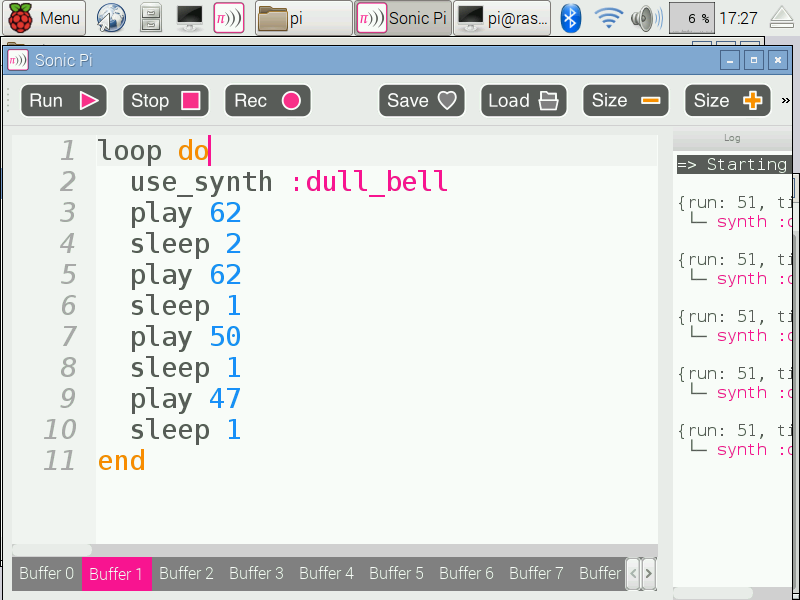This screenshot has width=800, height=600.
Task: Click 'sleep 1' on line 8
Action: [185, 369]
